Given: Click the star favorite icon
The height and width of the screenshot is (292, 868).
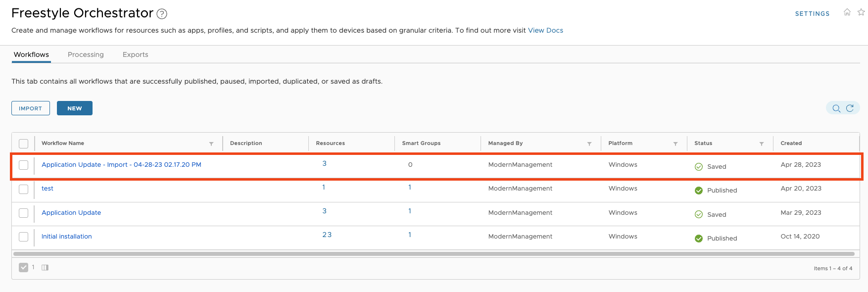Looking at the screenshot, I should tap(861, 12).
